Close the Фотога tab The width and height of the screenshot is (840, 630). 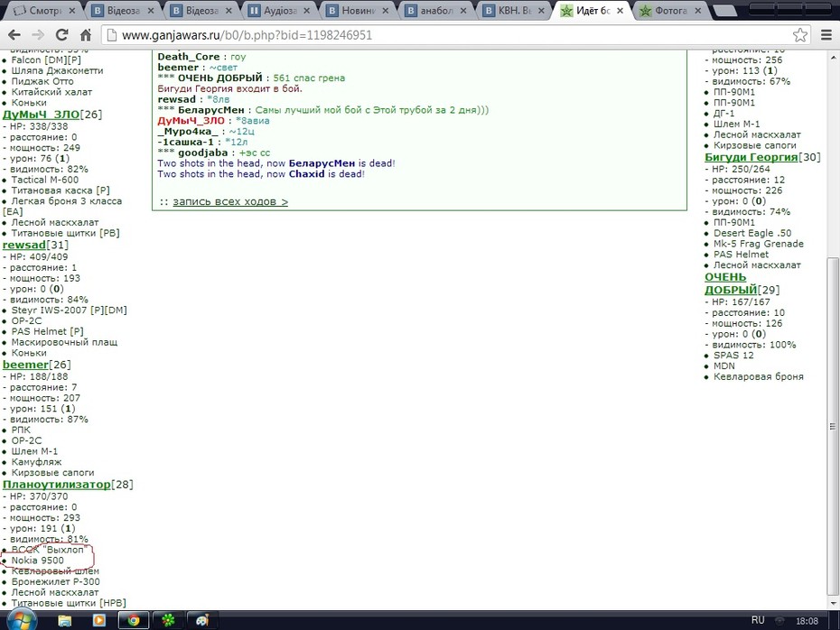[x=698, y=10]
